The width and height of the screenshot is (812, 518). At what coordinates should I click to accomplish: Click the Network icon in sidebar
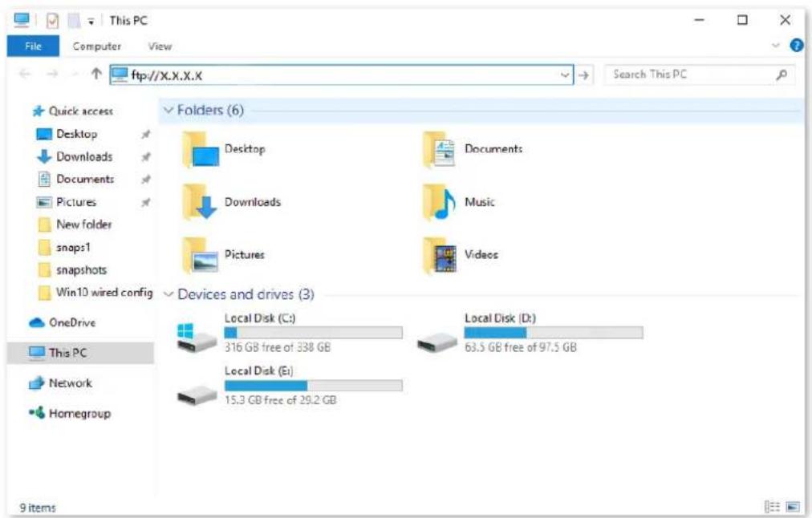tap(37, 383)
